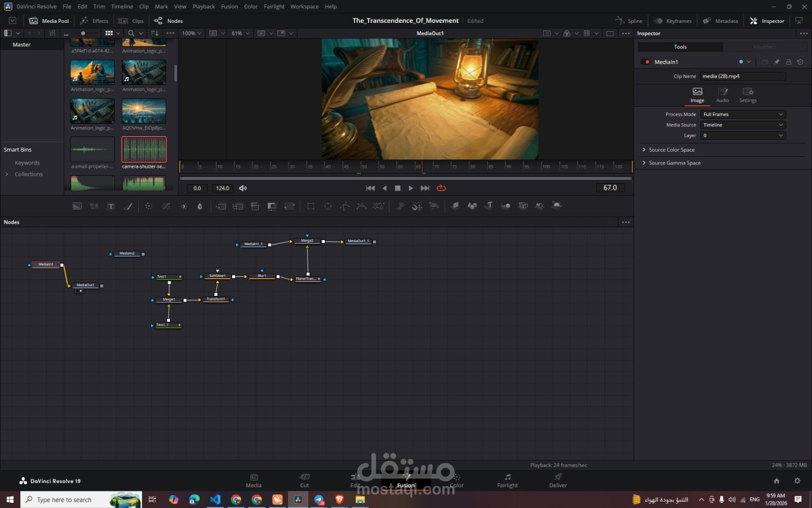Switch to the Deliver page
Screen dimensions: 812x508
558,481
